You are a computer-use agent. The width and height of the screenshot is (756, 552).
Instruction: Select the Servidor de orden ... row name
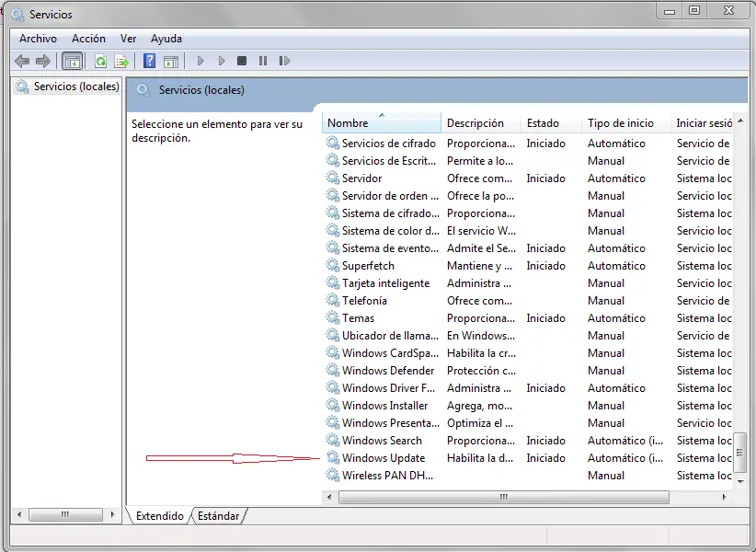(390, 196)
